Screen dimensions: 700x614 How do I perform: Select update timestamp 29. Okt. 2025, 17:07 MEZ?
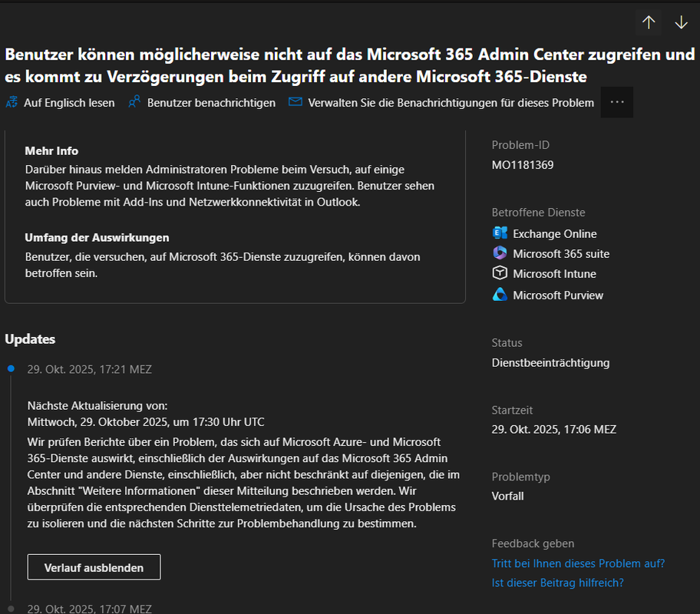point(89,609)
